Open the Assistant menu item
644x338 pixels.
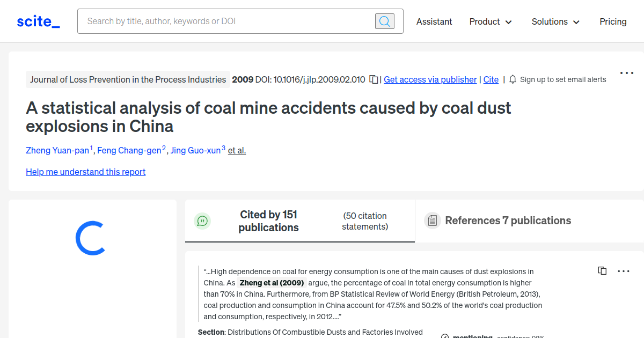click(434, 21)
